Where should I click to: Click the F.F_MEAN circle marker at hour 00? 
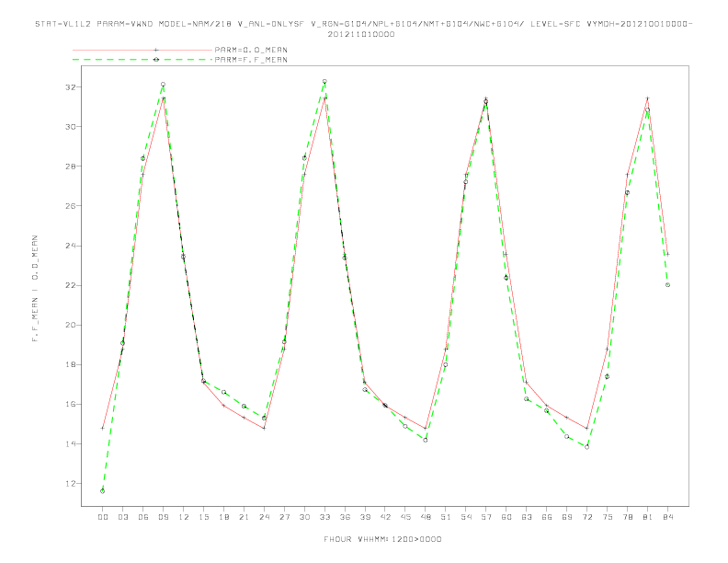[103, 491]
